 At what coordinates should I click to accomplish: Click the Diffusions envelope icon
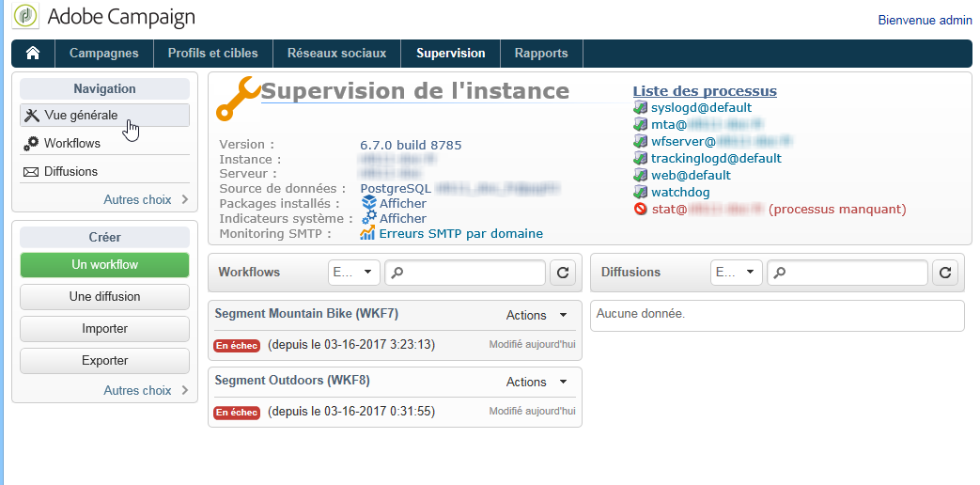click(31, 172)
